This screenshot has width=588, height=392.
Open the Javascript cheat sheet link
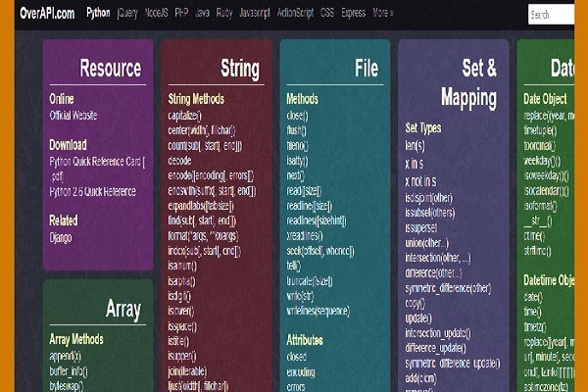tap(255, 14)
